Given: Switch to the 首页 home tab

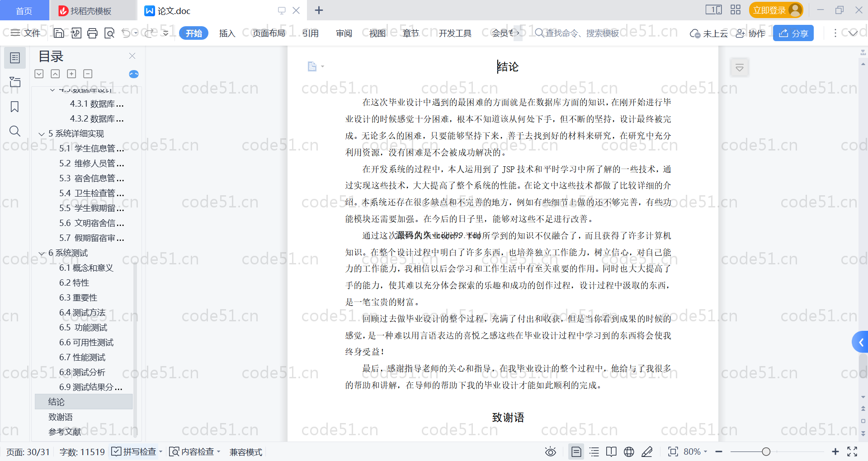Looking at the screenshot, I should click(24, 10).
